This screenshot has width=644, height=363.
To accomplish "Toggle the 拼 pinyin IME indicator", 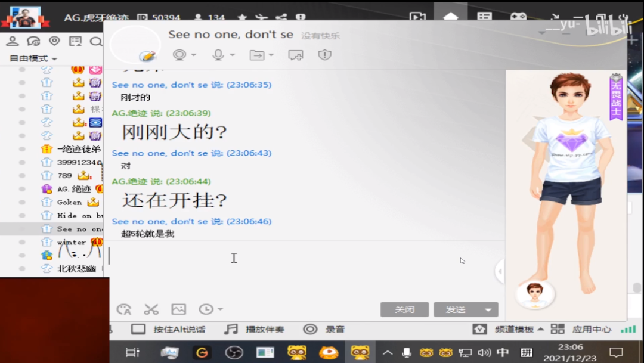I will pos(527,352).
